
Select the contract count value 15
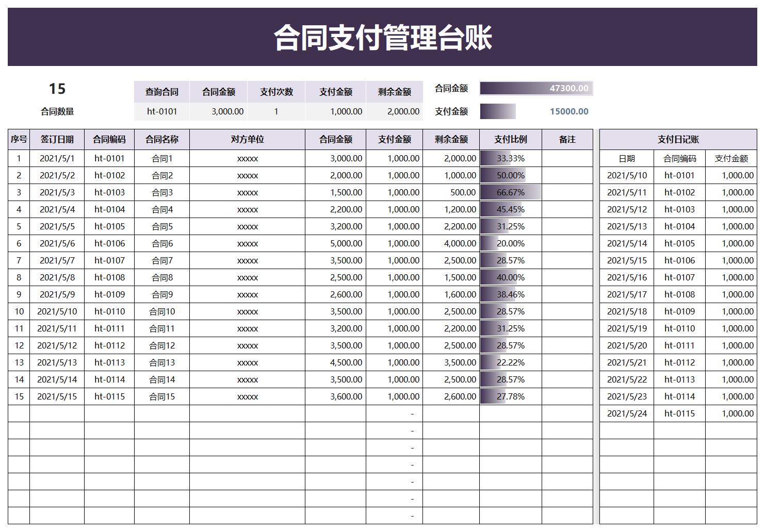click(57, 89)
